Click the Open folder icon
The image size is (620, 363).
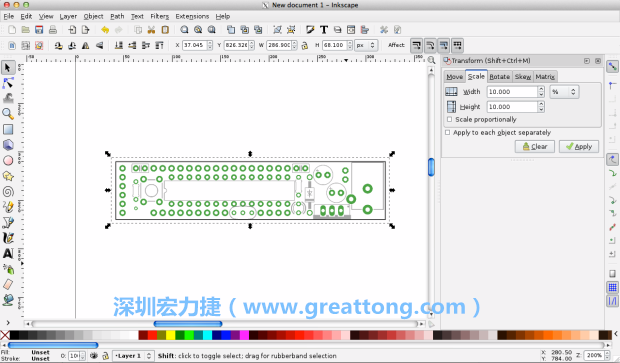coord(26,30)
